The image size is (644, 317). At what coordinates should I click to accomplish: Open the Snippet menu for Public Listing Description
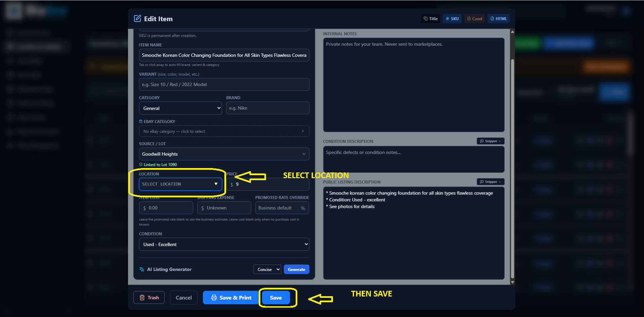(x=490, y=182)
